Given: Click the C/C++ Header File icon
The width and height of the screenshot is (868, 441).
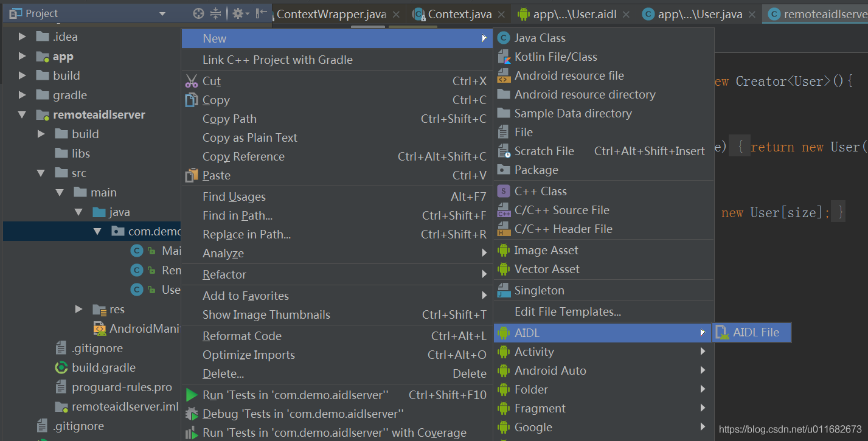Looking at the screenshot, I should click(x=504, y=229).
